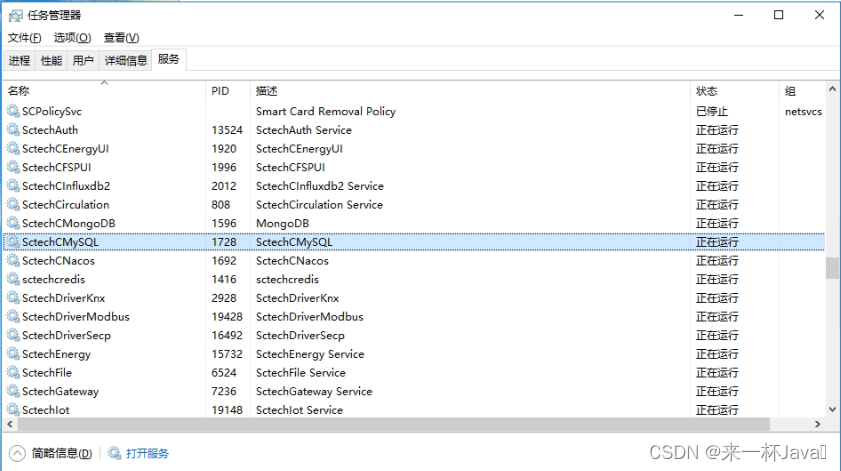Click the gear icon next to SCPolicySvc
Screen dimensions: 841x471
tap(13, 112)
